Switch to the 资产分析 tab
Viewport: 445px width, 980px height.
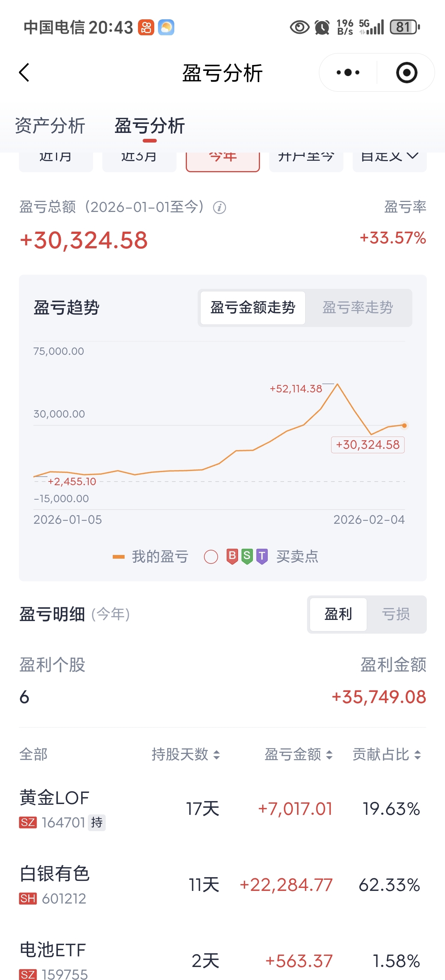[x=50, y=125]
